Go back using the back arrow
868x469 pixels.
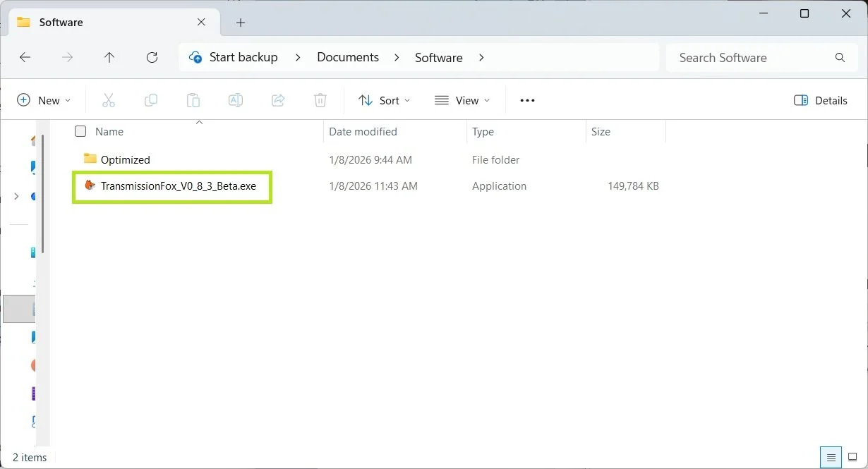click(x=25, y=58)
